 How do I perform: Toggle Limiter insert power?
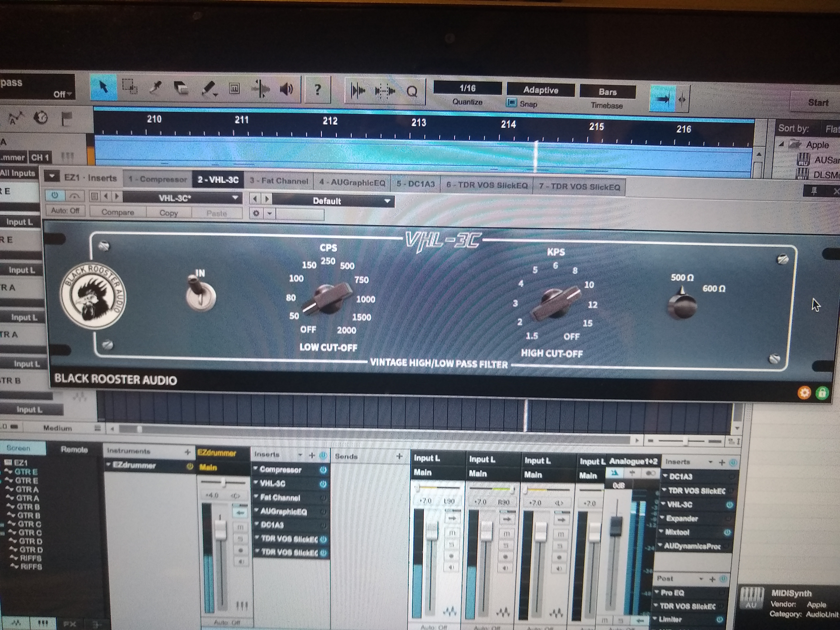pos(720,619)
